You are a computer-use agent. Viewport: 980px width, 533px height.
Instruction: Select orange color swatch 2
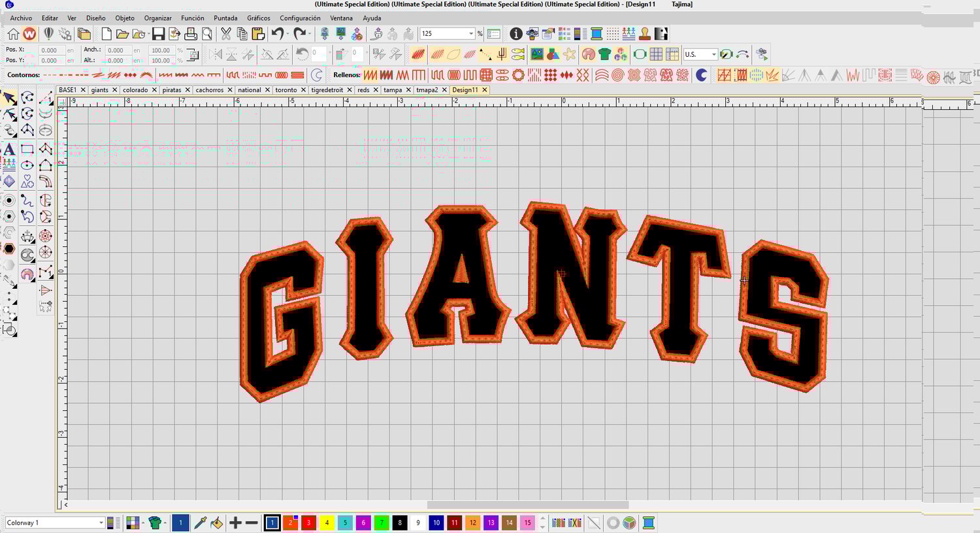pyautogui.click(x=290, y=523)
